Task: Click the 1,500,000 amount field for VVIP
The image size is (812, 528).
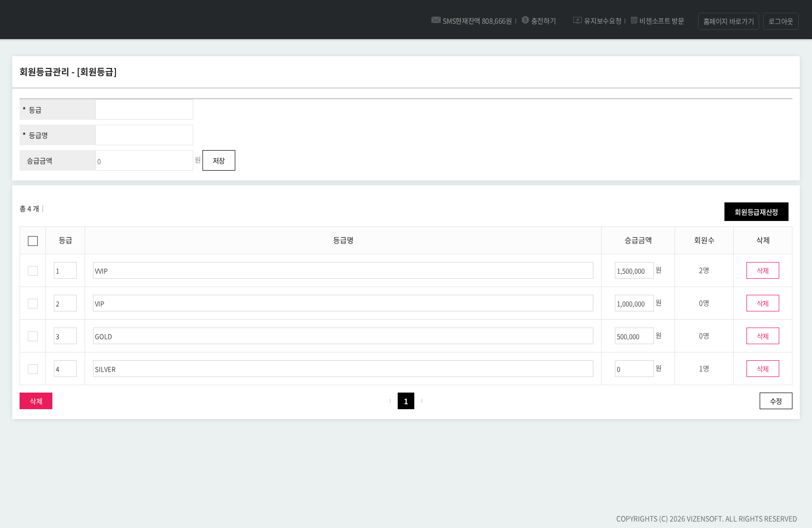Action: [x=634, y=271]
